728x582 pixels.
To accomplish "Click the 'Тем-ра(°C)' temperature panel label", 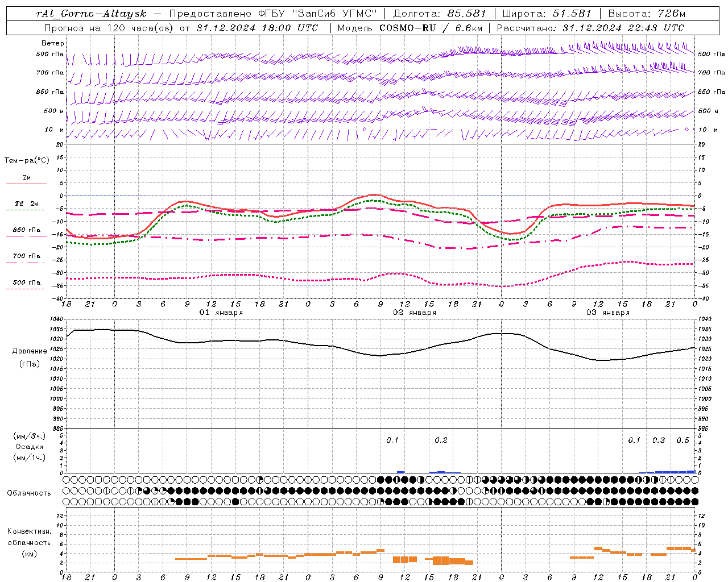I will pos(27,161).
